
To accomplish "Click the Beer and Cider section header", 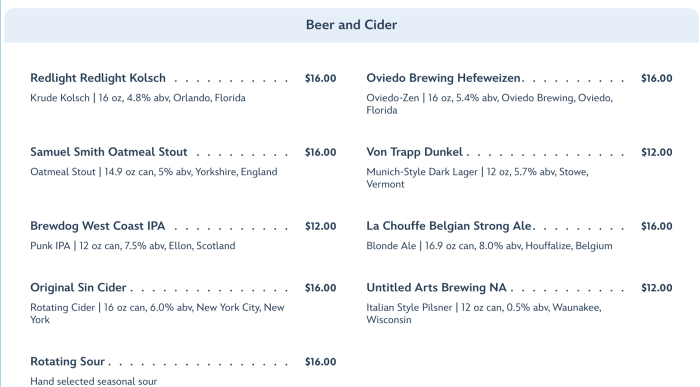I will click(351, 25).
